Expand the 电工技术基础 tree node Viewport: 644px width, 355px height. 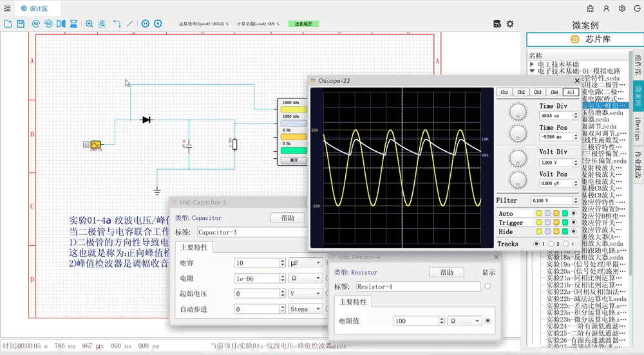point(532,64)
